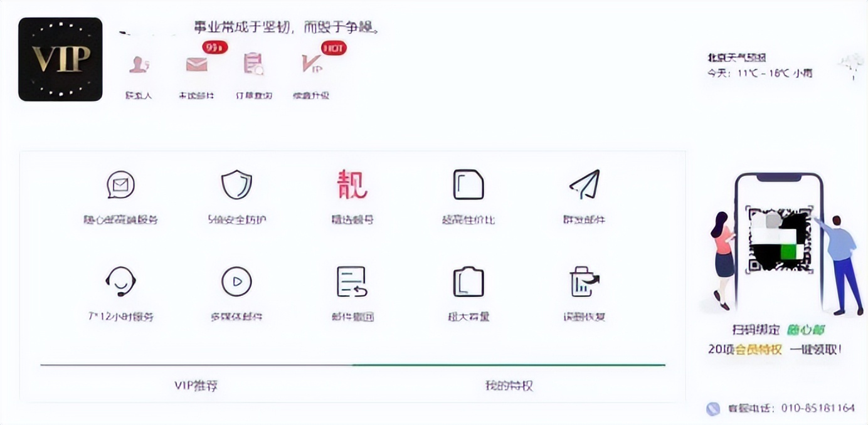Open the 未读邮件 envelope icon
This screenshot has height=425, width=868.
pos(196,64)
